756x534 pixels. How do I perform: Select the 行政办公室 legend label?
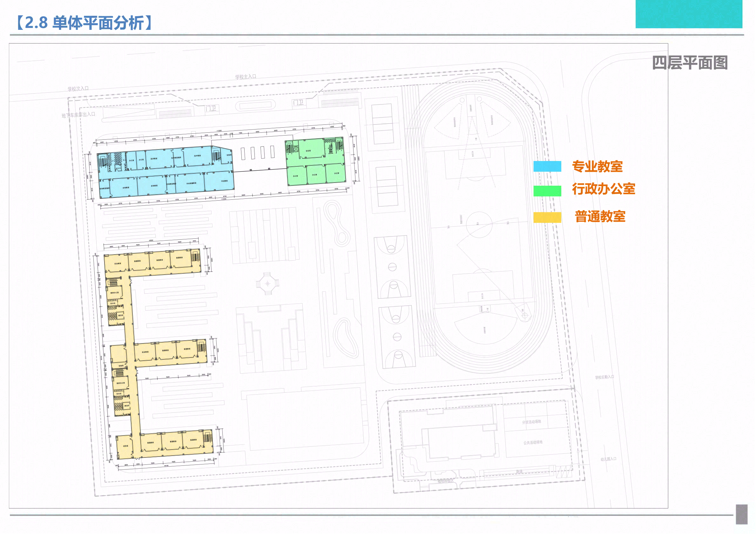point(604,189)
